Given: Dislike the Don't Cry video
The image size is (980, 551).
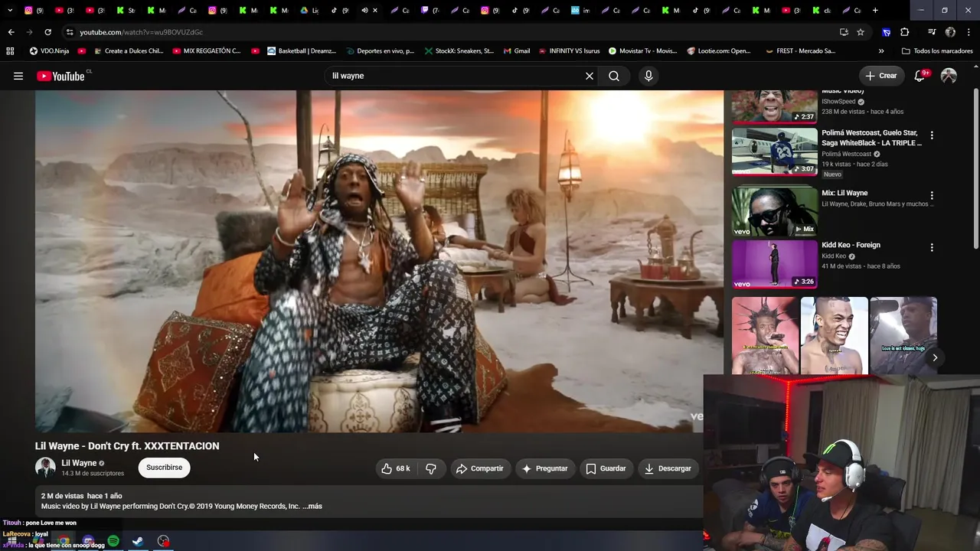Looking at the screenshot, I should (x=431, y=468).
